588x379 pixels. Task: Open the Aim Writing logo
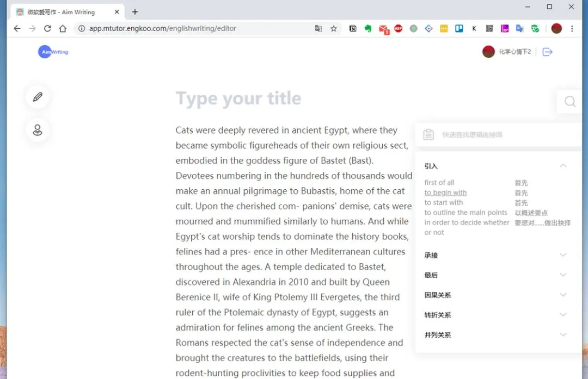[53, 52]
